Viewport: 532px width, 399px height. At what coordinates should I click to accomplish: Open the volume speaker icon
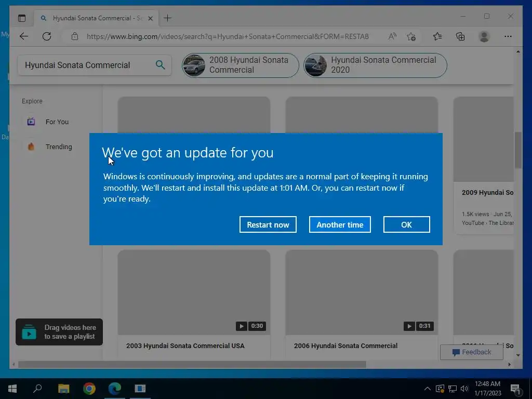coord(464,389)
